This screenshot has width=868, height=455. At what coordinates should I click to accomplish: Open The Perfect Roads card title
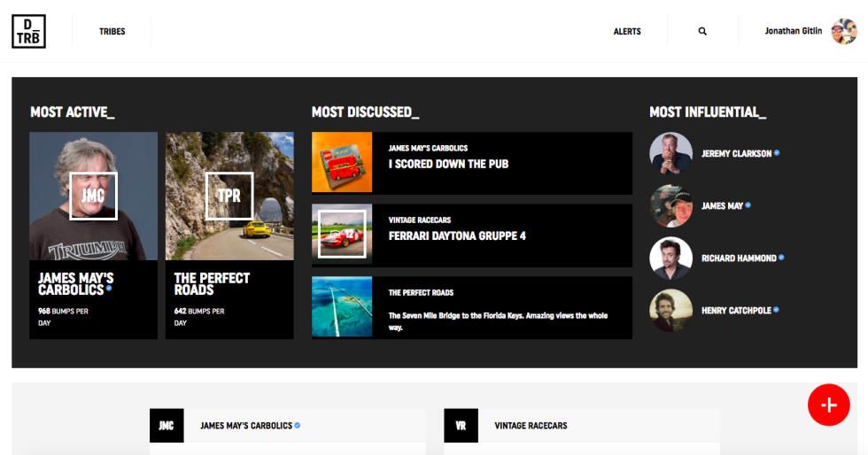[x=212, y=284]
